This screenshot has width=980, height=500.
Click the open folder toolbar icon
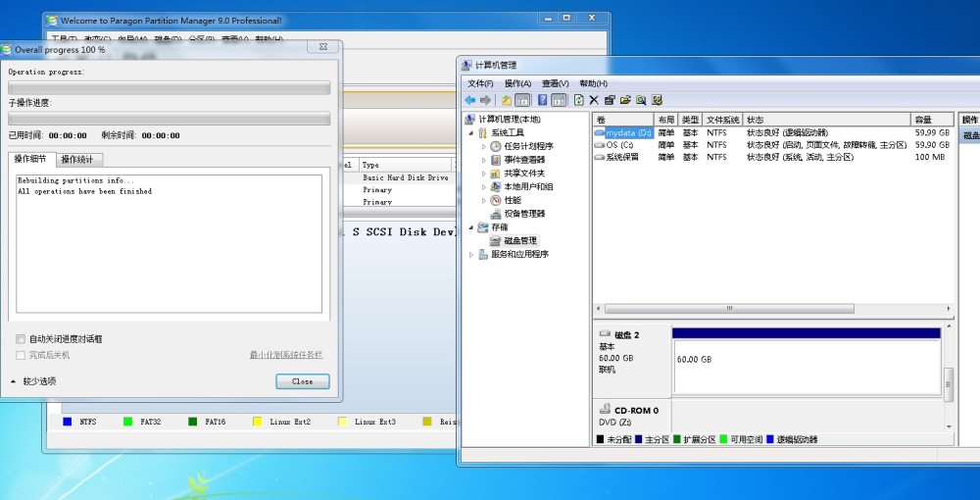coord(625,100)
